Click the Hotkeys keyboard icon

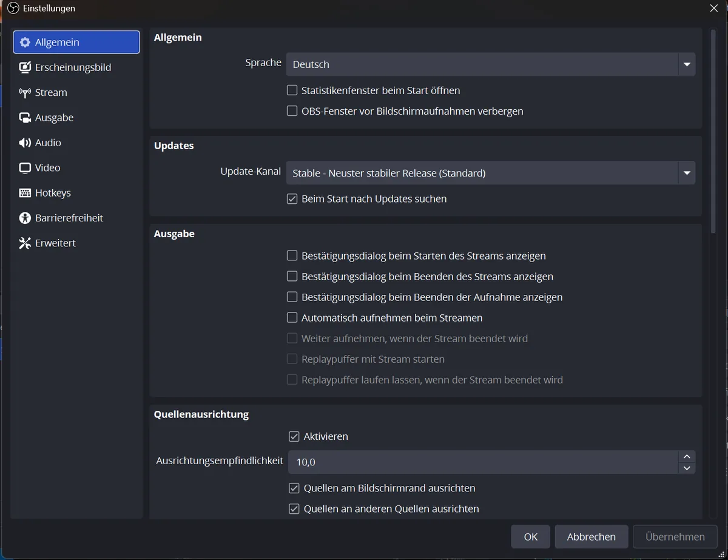(25, 193)
